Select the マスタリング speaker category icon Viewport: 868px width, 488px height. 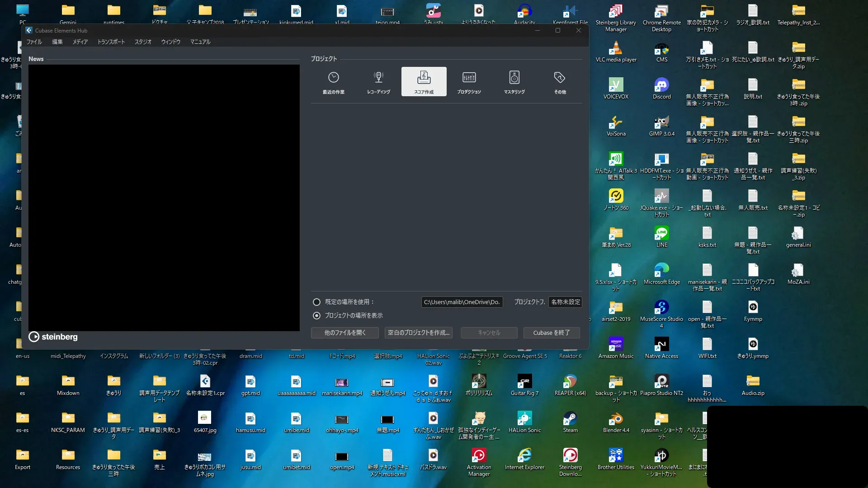514,78
